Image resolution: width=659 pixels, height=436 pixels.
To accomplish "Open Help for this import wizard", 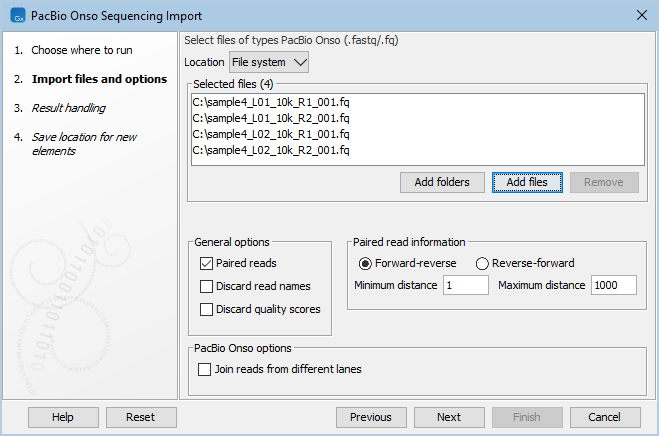I will point(63,417).
